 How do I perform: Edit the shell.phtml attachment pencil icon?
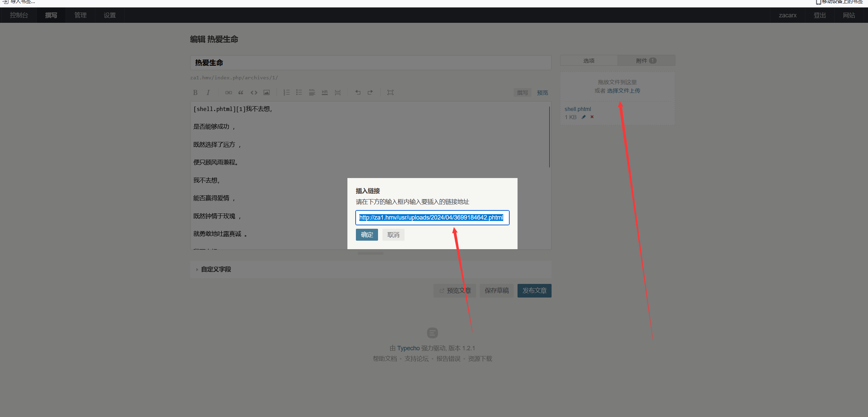[584, 117]
